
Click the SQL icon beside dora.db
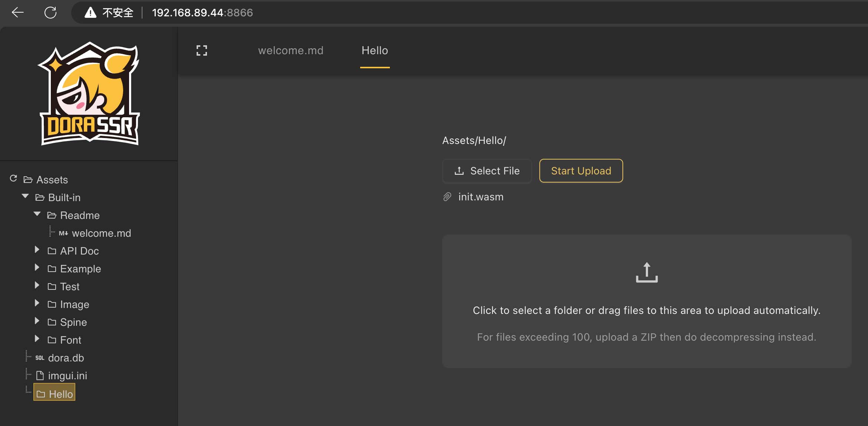click(39, 357)
